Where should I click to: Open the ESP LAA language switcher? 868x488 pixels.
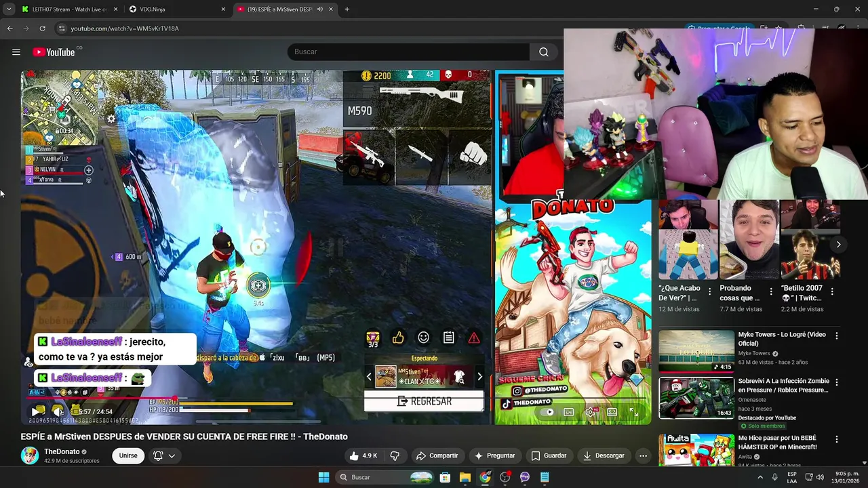click(x=792, y=477)
